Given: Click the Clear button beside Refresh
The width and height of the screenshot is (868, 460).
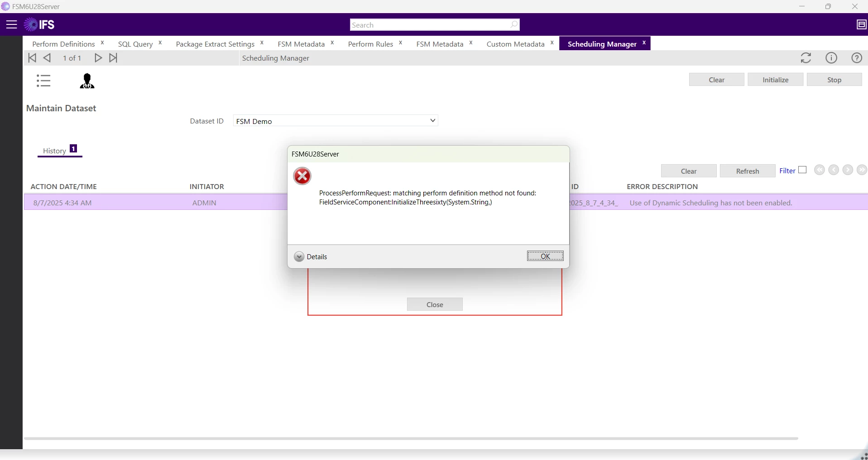Looking at the screenshot, I should click(689, 171).
